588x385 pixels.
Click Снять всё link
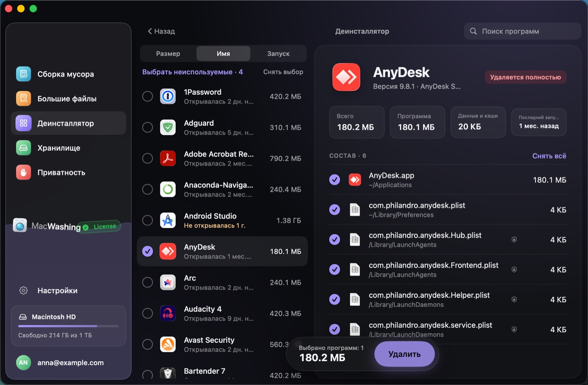549,156
